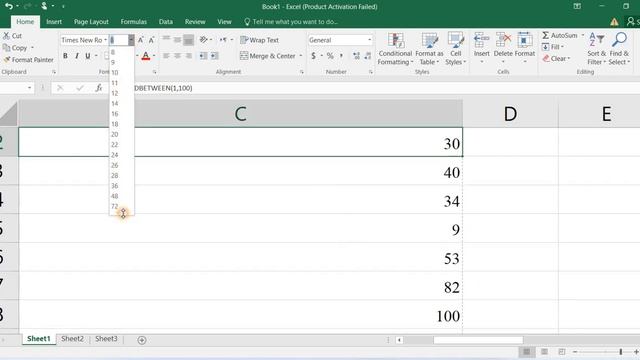Open Clipboard group dialog launcher

click(x=54, y=72)
